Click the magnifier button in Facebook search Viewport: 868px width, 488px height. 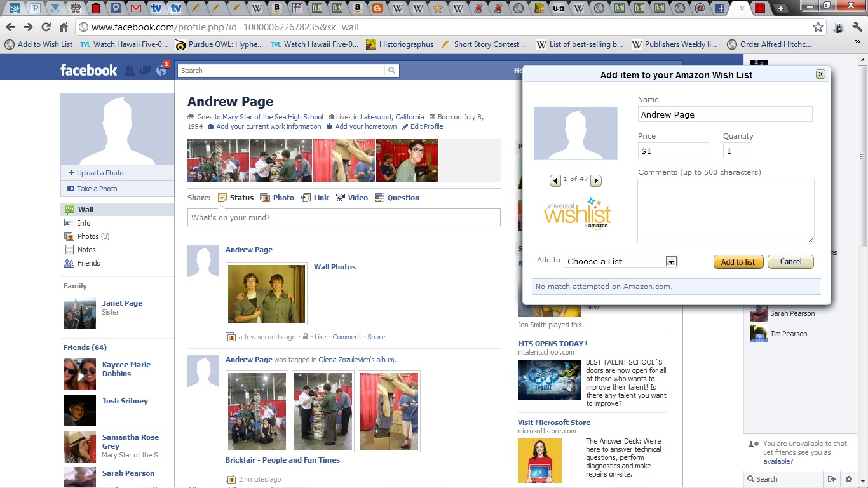tap(392, 71)
